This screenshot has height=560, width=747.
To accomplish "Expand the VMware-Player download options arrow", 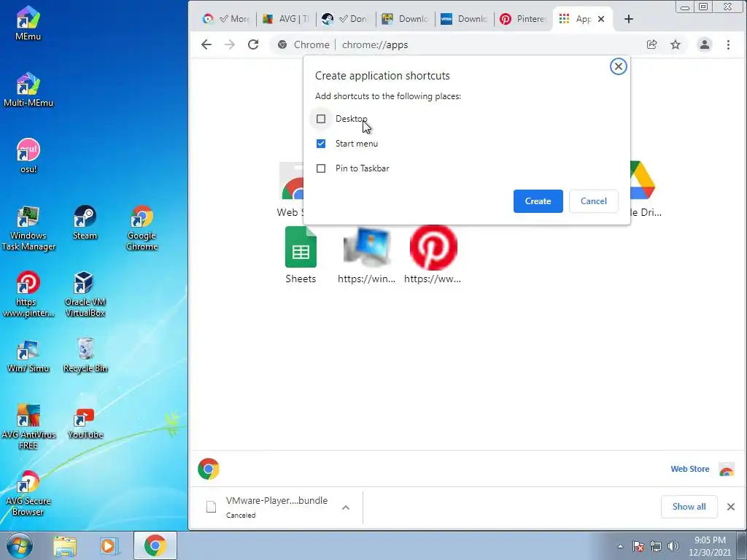I will (x=346, y=507).
